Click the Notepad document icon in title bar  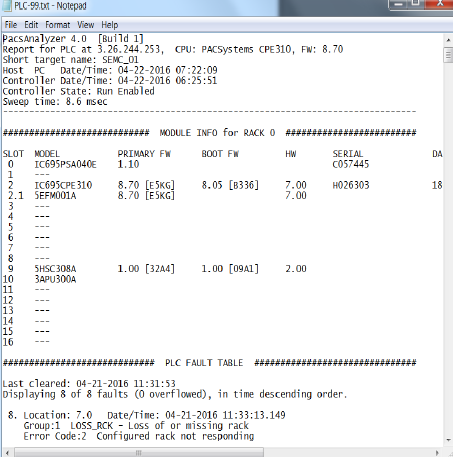[x=7, y=6]
